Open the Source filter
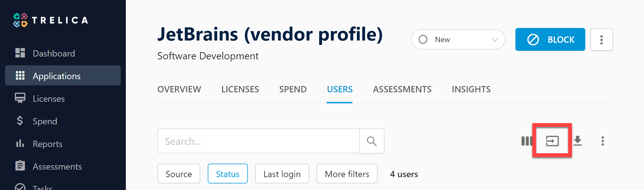 tap(179, 174)
